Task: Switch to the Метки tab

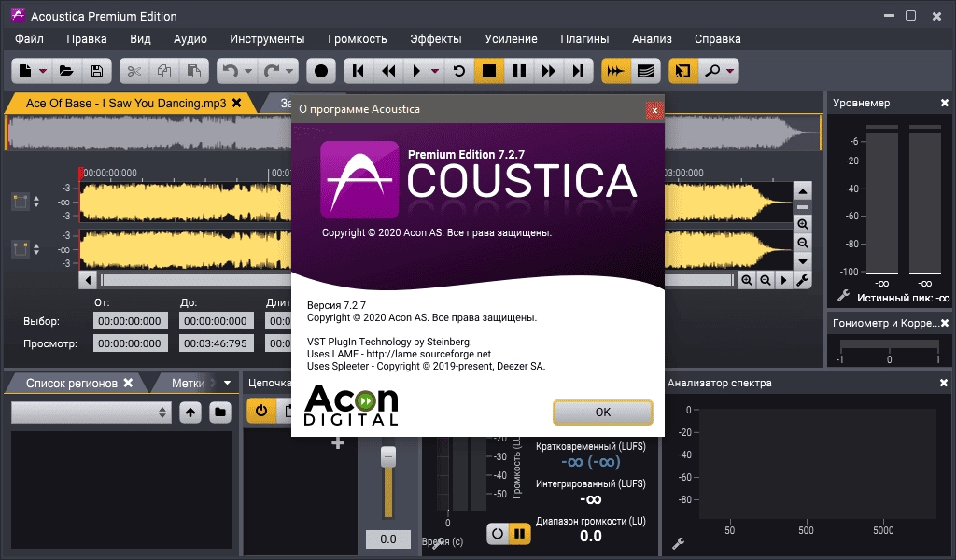Action: point(188,384)
